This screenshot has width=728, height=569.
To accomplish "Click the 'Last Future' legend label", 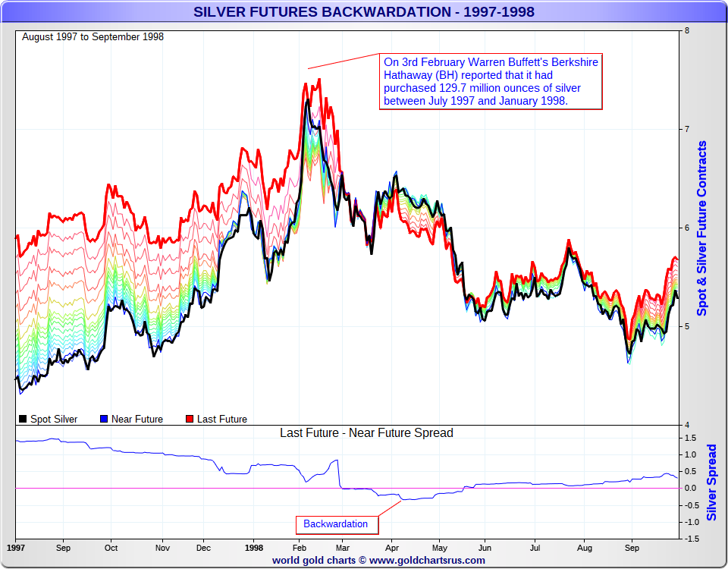I will click(222, 419).
